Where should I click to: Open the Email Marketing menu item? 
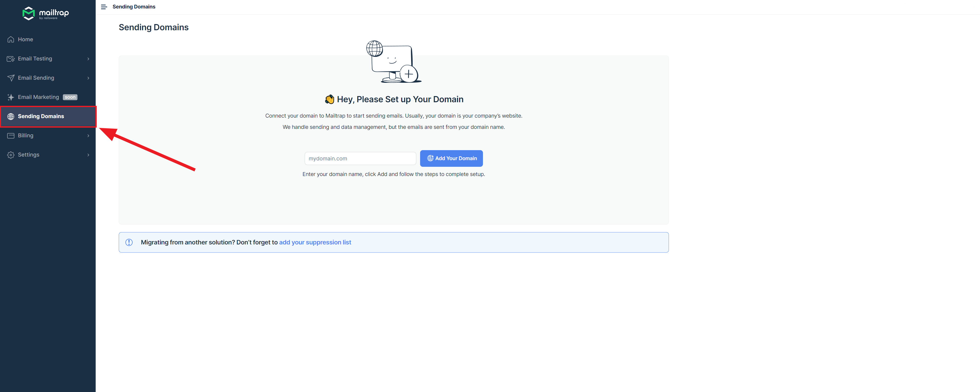(38, 97)
